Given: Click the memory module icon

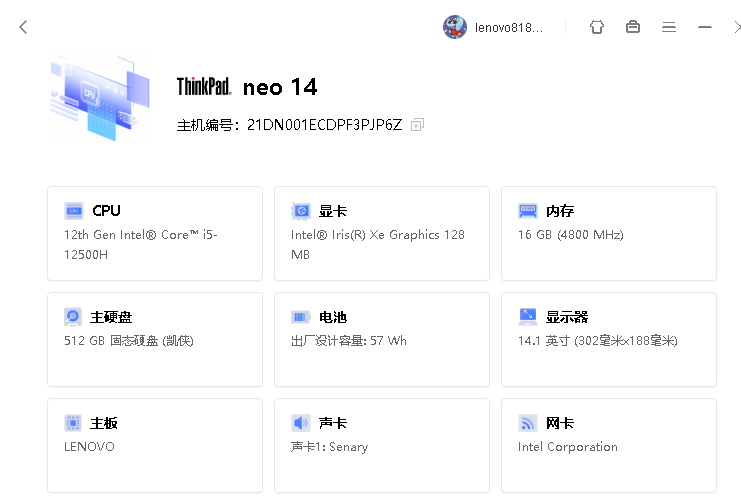Looking at the screenshot, I should point(527,211).
